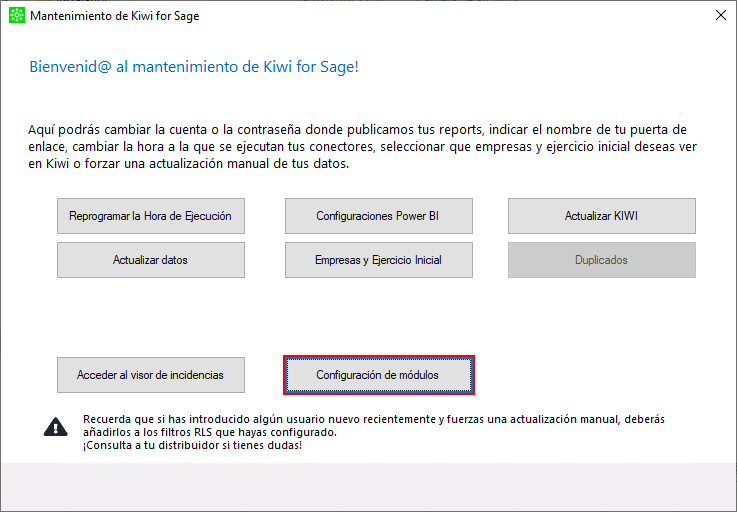Open Configuración de módulos
Viewport: 737px width, 512px height.
pyautogui.click(x=378, y=375)
